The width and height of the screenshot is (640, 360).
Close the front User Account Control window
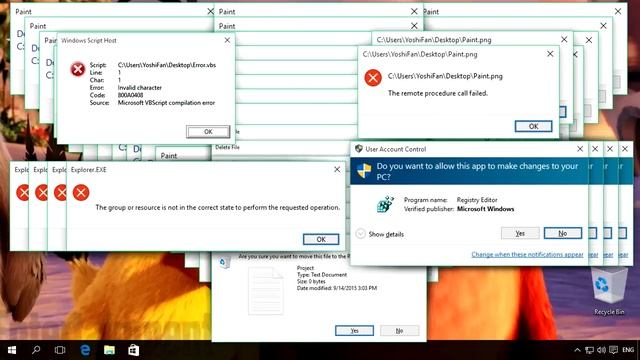click(x=580, y=149)
